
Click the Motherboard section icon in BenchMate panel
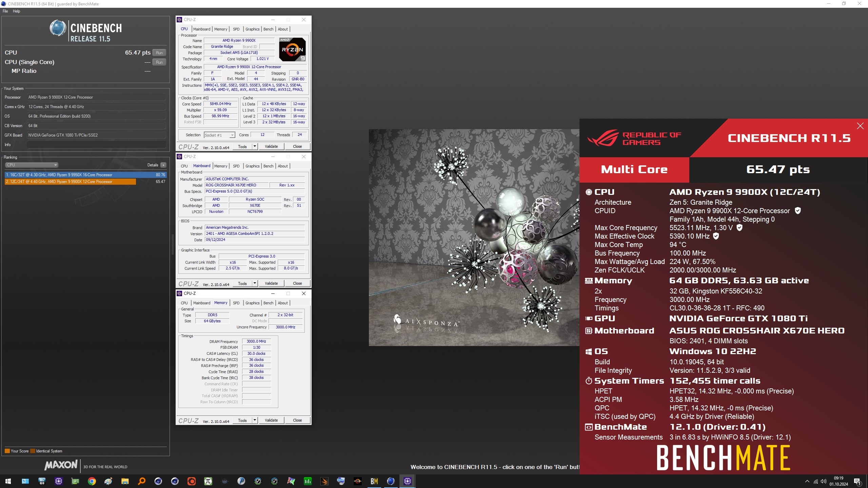click(589, 331)
